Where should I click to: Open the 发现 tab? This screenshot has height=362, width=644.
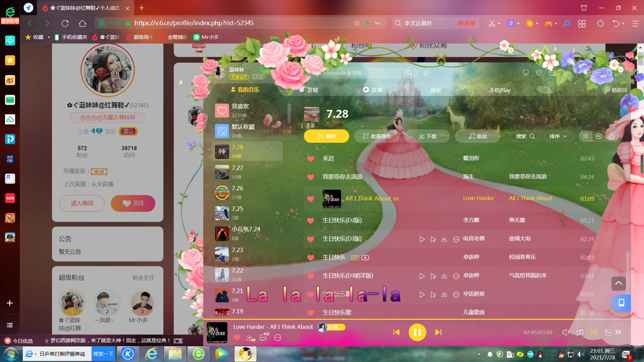point(309,90)
